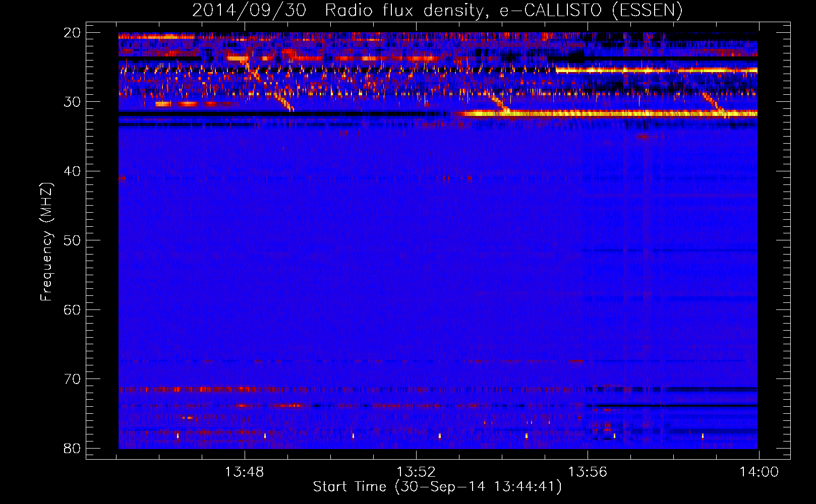Click the "Frequency (MHZ)" y-axis label

click(x=46, y=242)
